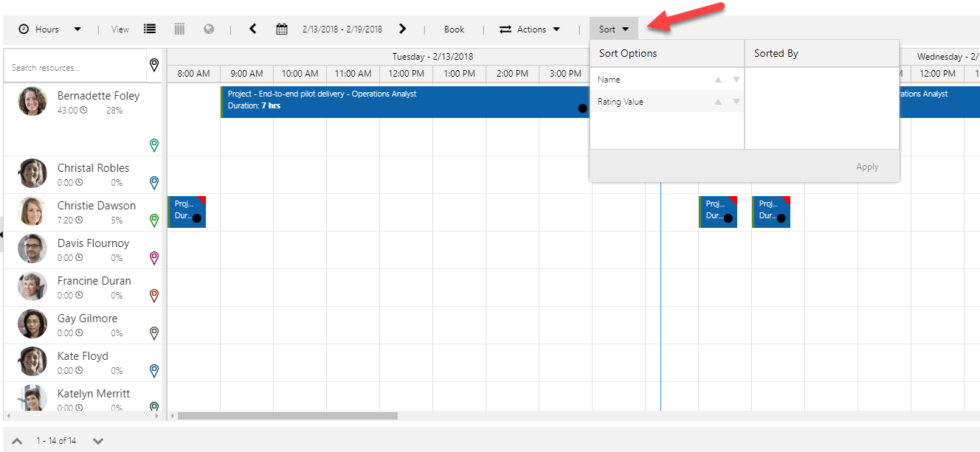
Task: Switch to vertical board view icon
Action: click(179, 29)
